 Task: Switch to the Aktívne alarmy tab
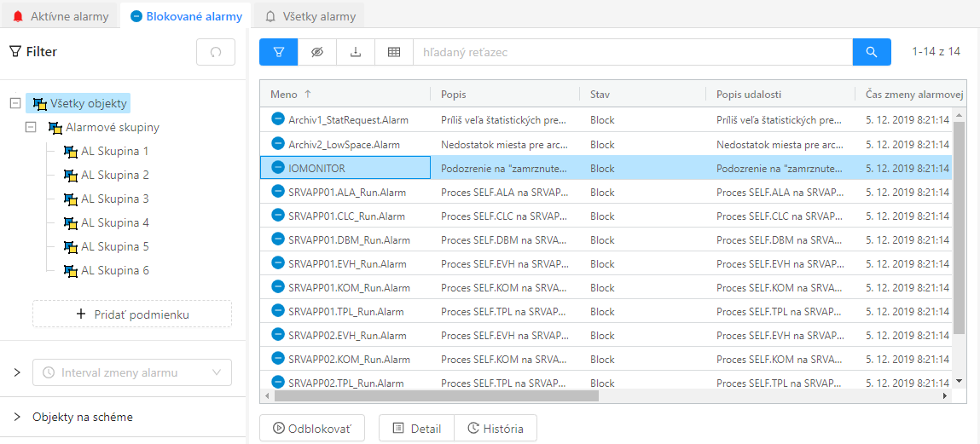(61, 16)
